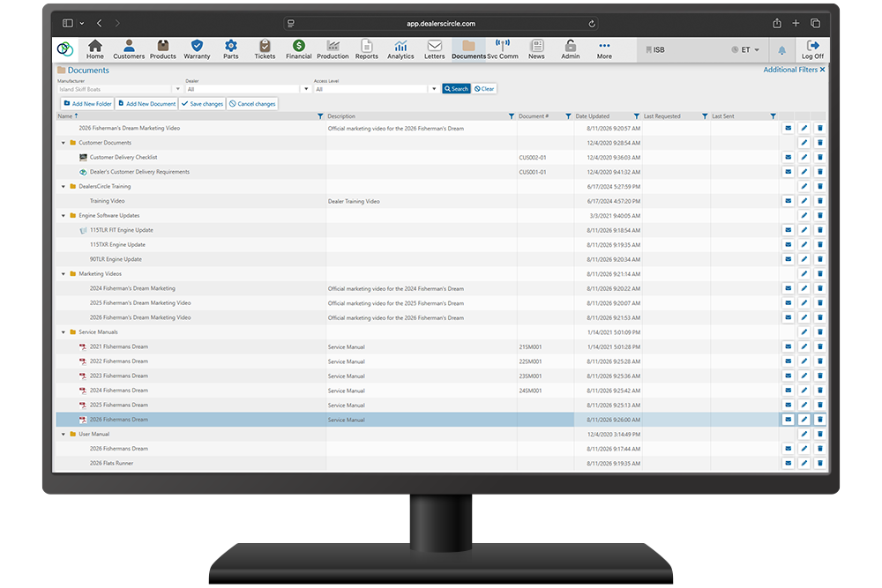The width and height of the screenshot is (882, 588).
Task: Open the Production section
Action: click(x=333, y=49)
